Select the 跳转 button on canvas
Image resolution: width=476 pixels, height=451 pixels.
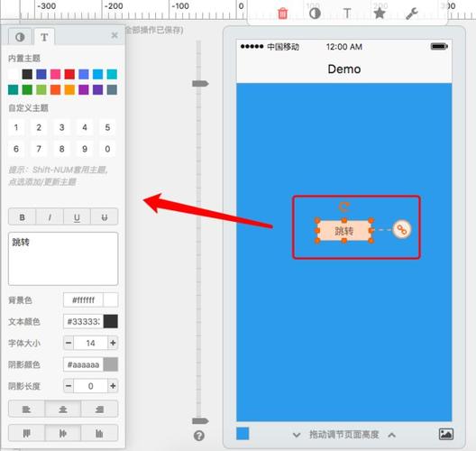coord(344,231)
